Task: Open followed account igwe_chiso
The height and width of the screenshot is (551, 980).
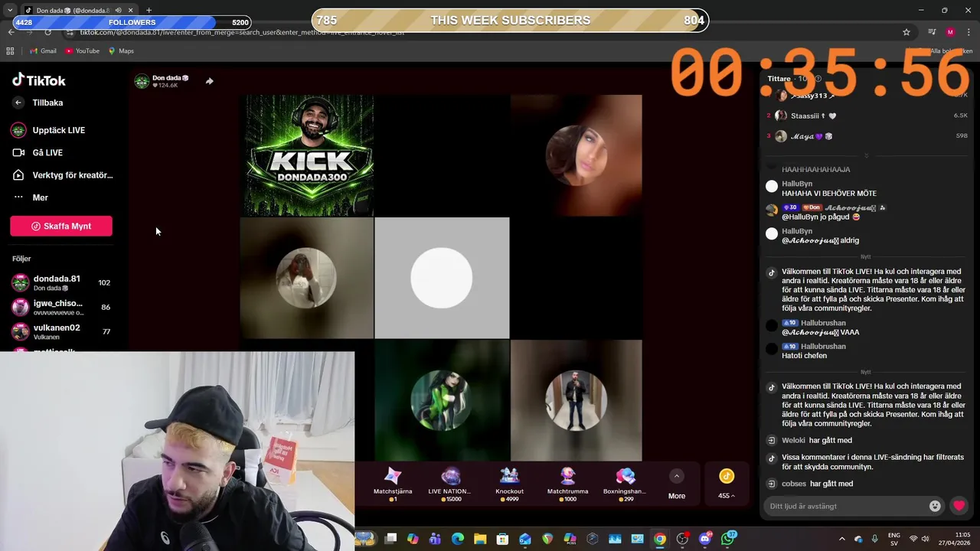Action: 61,307
